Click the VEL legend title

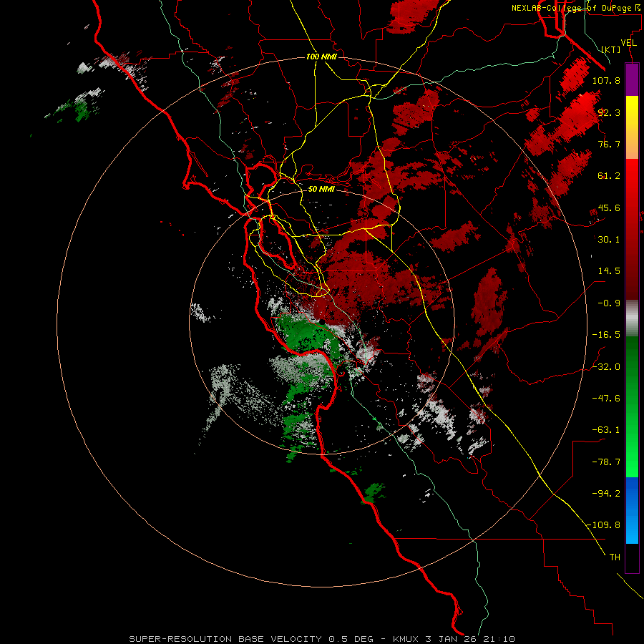point(628,43)
